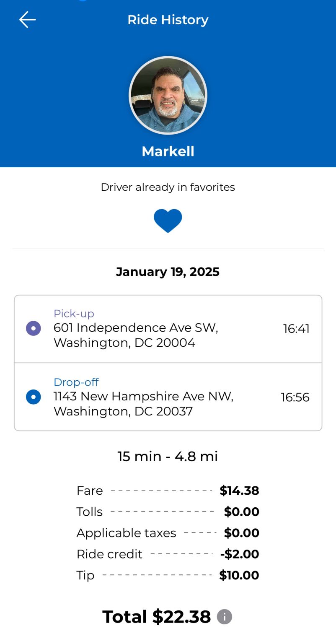Tap the 15 min - 4.8 mi summary
Viewport: 336px width, 644px height.
tap(168, 456)
